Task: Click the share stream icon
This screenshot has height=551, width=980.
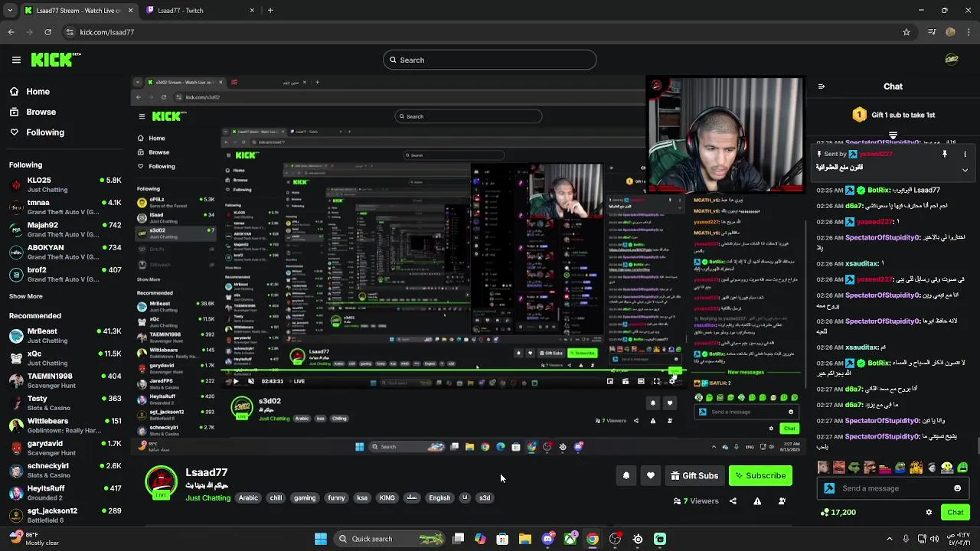Action: coord(733,501)
